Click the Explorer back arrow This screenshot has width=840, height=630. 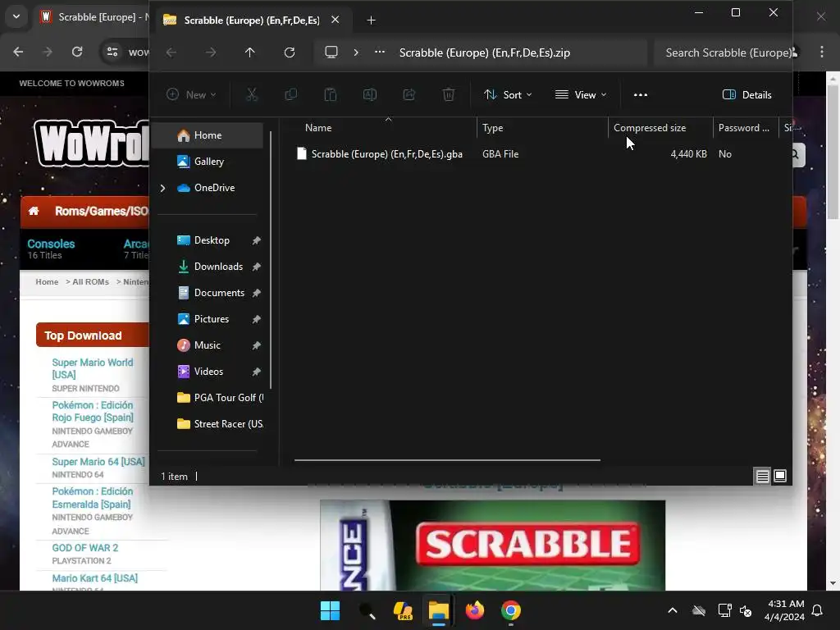(171, 52)
